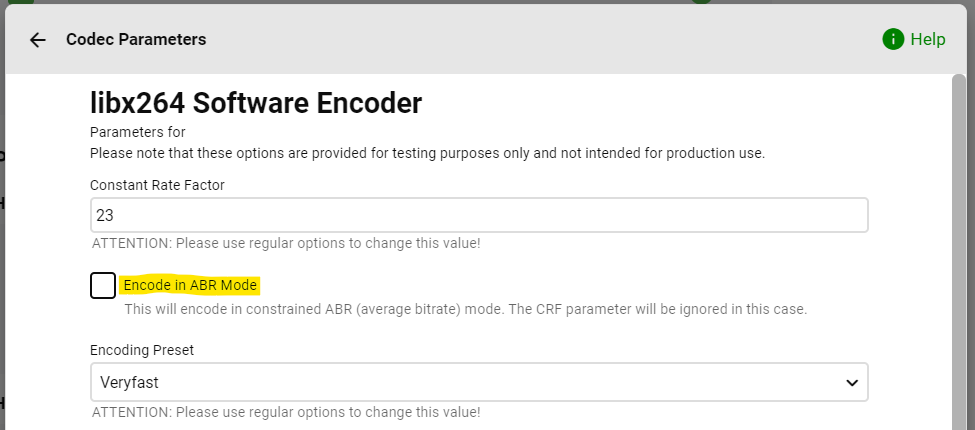Viewport: 975px width, 430px height.
Task: Click the value 23 in the field
Action: [105, 215]
